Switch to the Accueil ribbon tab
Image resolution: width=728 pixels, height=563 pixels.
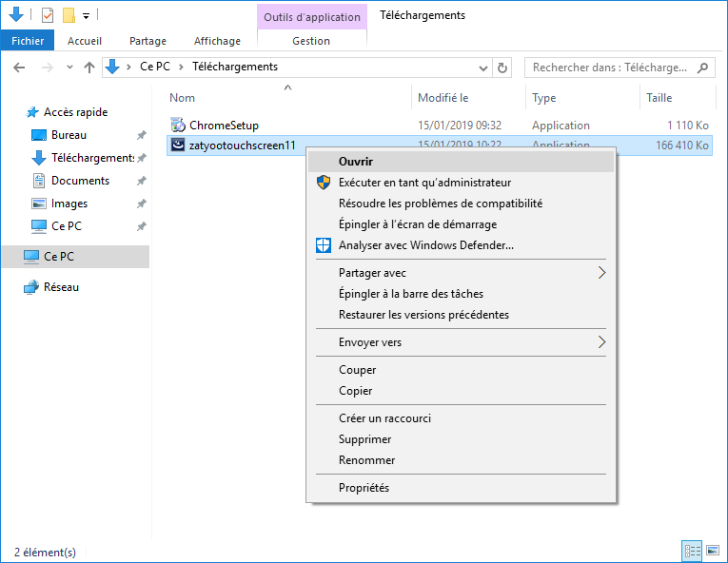tap(85, 41)
